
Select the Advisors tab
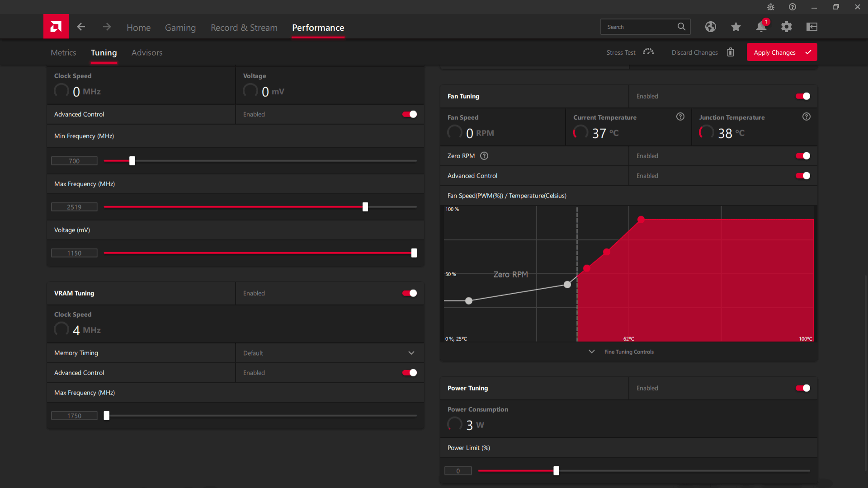tap(146, 52)
